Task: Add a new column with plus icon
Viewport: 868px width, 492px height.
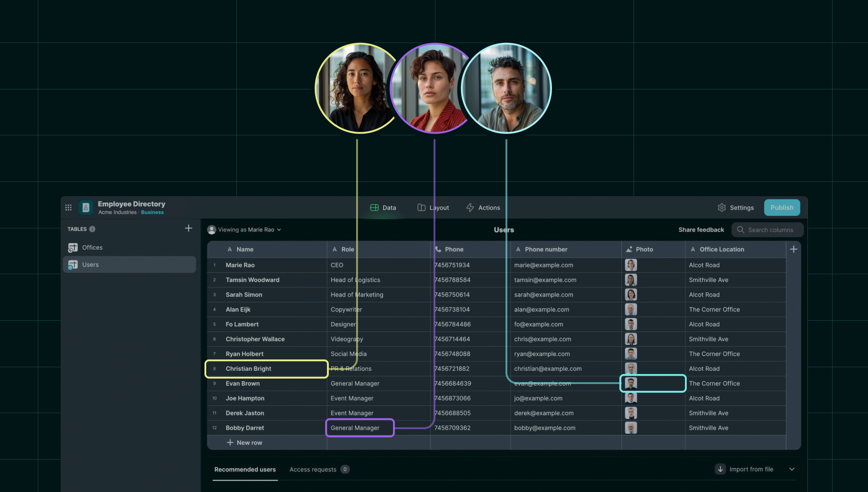Action: click(793, 249)
